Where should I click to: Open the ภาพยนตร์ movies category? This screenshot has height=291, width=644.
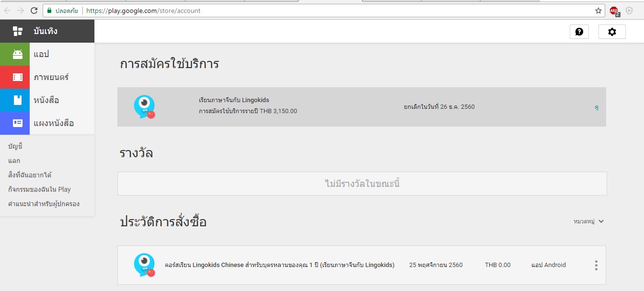(51, 77)
